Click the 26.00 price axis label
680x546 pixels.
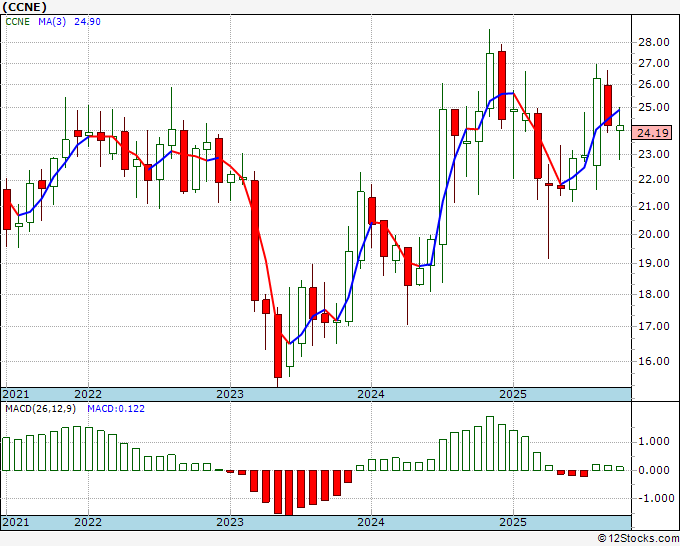[654, 84]
